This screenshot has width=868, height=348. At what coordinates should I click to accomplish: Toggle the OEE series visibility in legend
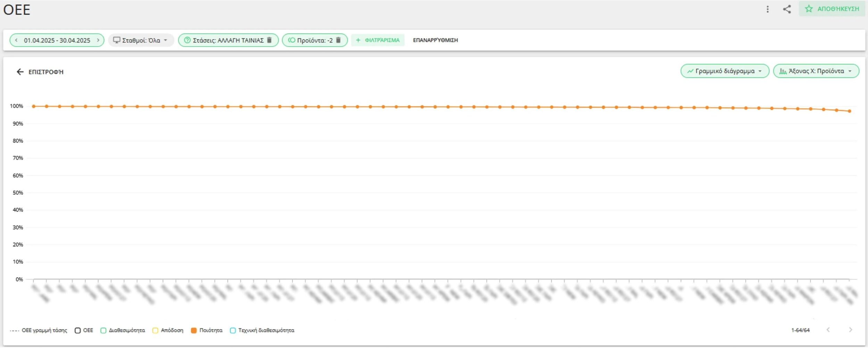77,330
